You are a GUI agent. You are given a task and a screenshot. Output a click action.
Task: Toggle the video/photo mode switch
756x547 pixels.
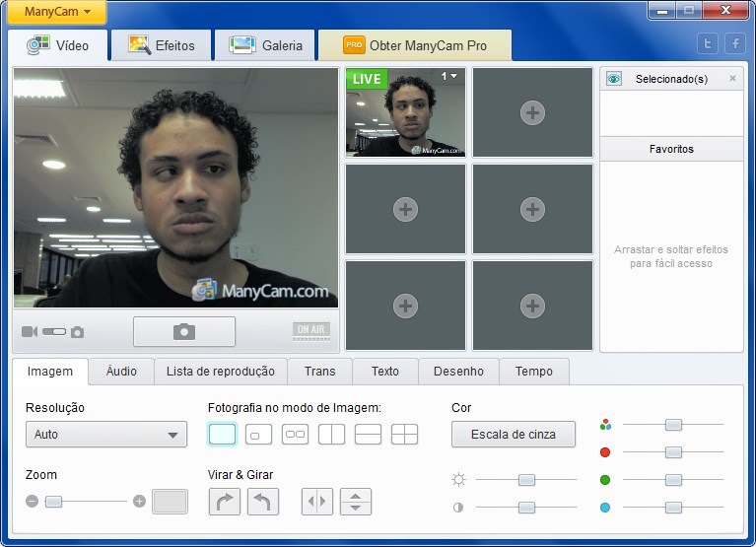(x=54, y=331)
